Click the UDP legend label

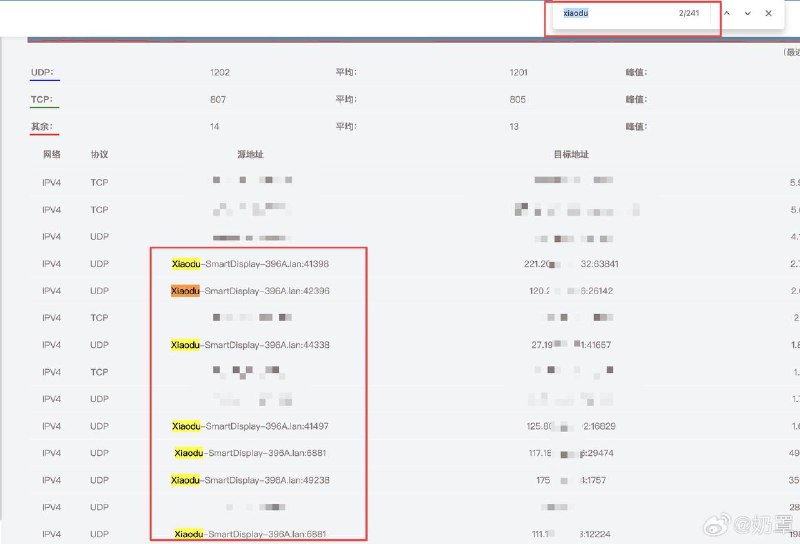(x=42, y=72)
